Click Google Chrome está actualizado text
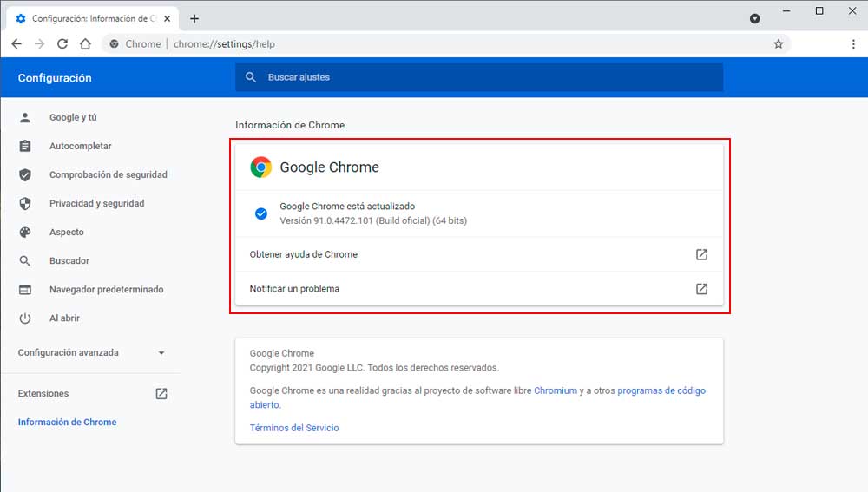This screenshot has height=492, width=868. pyautogui.click(x=347, y=207)
